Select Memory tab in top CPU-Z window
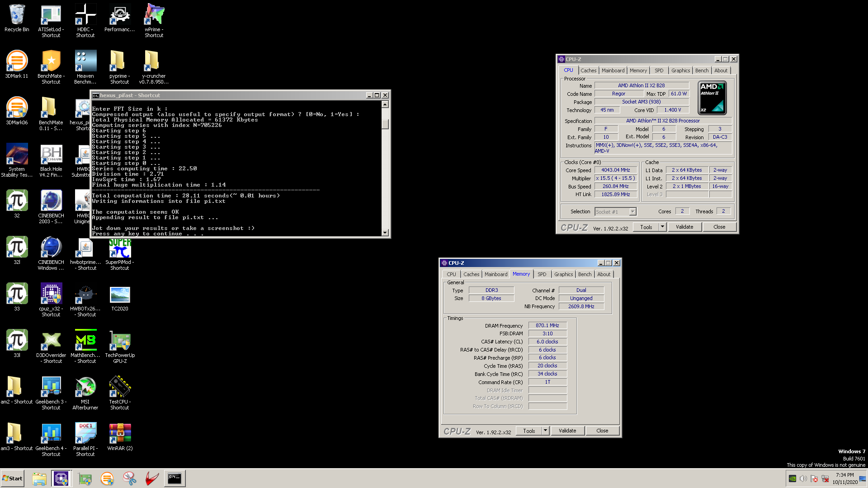 point(638,70)
